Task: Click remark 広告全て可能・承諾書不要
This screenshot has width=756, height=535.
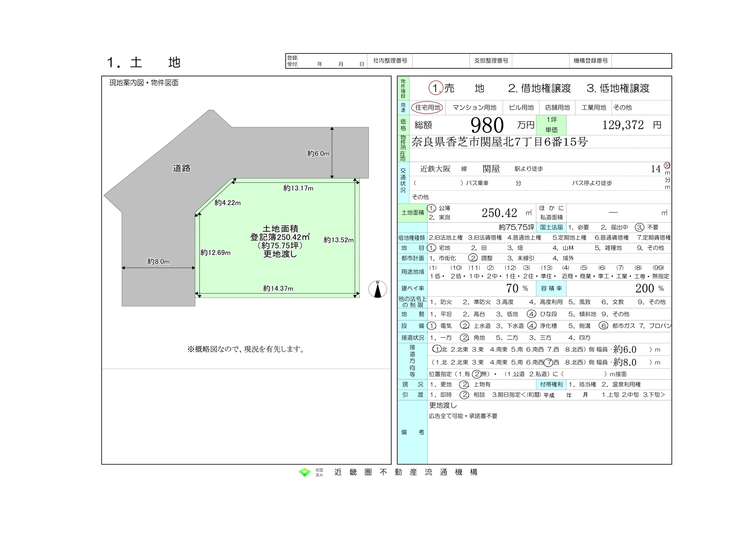Action: (463, 416)
